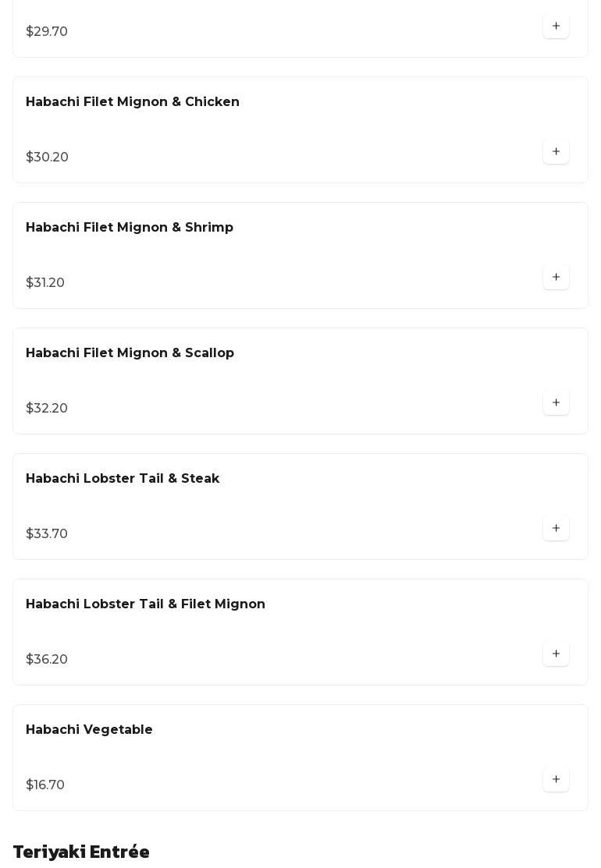Select the $30.20 price on the menu card
The image size is (601, 868).
[x=47, y=158]
